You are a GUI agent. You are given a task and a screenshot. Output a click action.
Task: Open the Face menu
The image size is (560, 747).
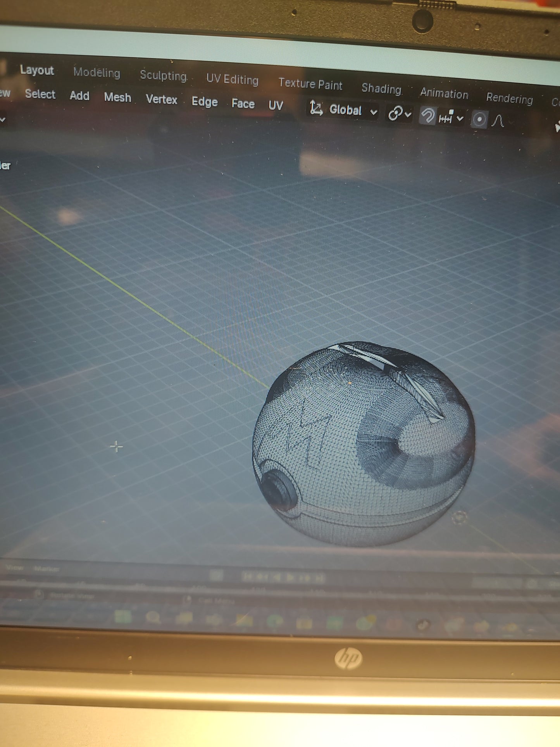[243, 104]
